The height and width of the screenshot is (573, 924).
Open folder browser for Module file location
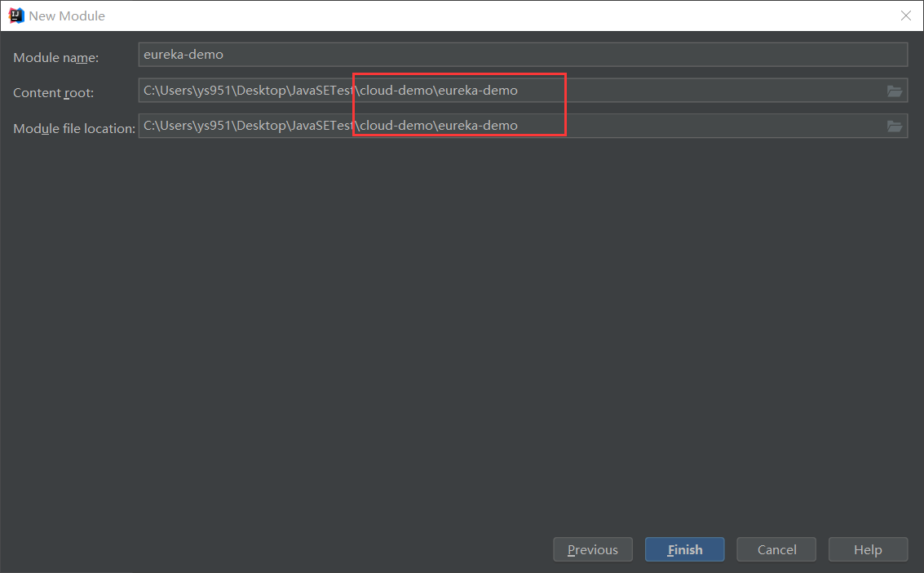(895, 127)
